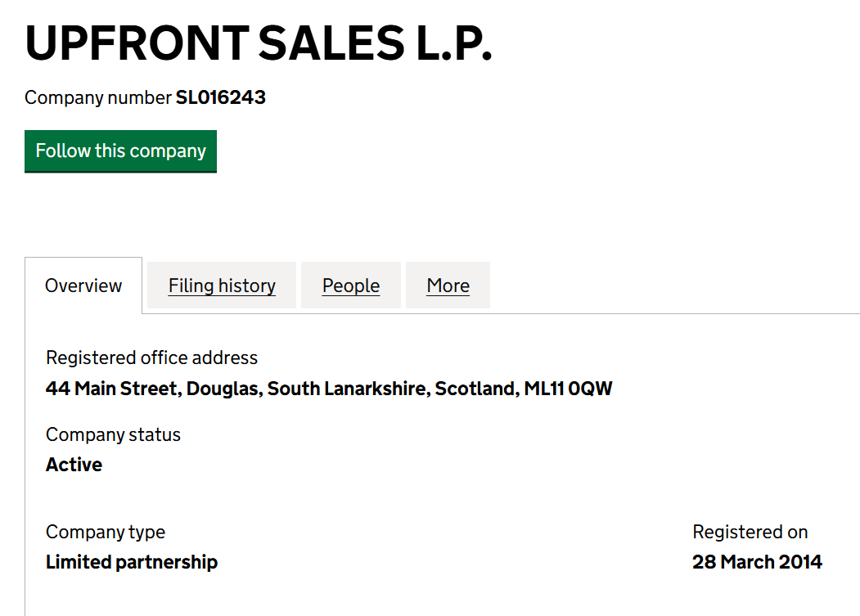860x616 pixels.
Task: Click South Lanarkshire in the address
Action: coord(348,389)
